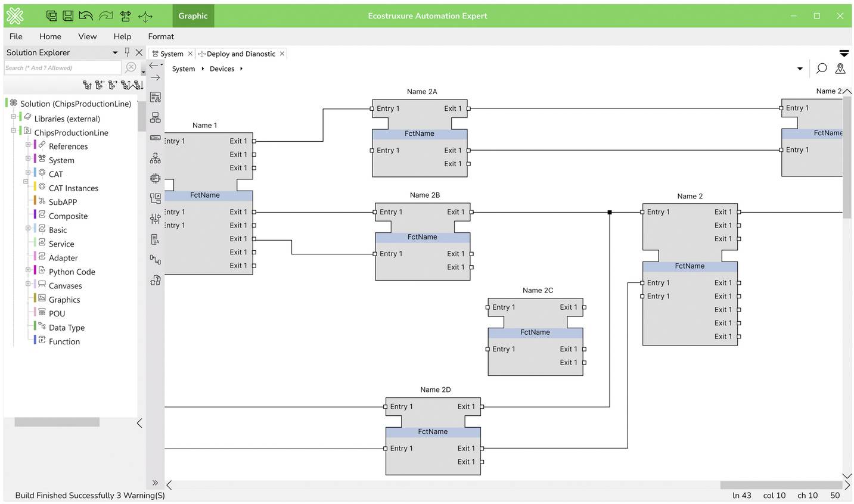Image resolution: width=854 pixels, height=504 pixels.
Task: Navigate forward with the right arrow
Action: tap(155, 77)
